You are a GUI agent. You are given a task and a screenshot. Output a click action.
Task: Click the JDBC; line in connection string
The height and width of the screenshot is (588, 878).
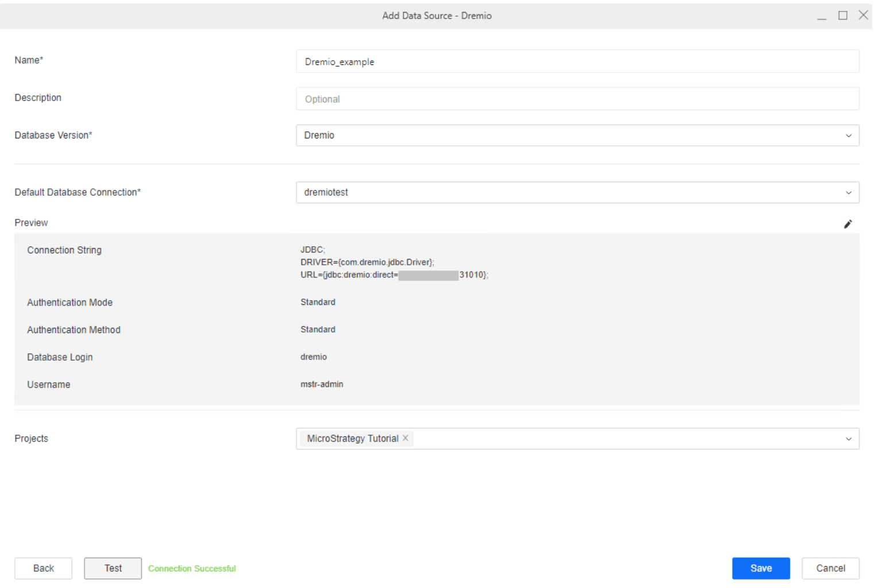pyautogui.click(x=313, y=250)
